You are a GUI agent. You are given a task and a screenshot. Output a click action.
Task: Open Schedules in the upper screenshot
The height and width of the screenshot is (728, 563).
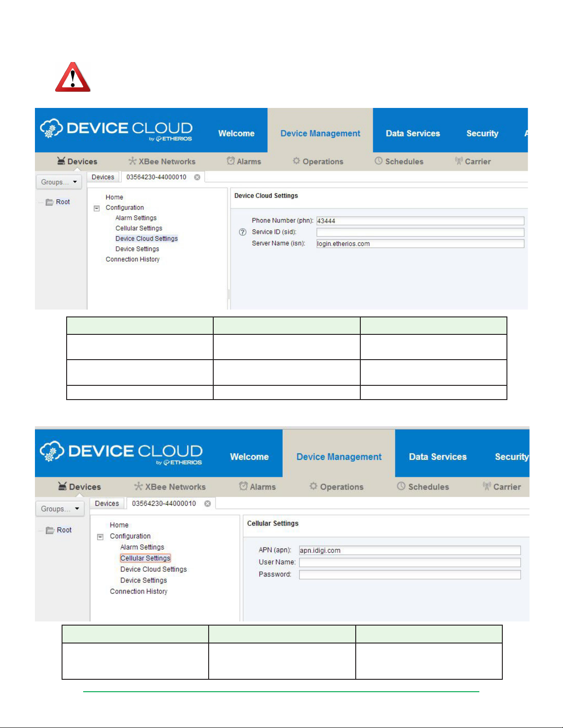tap(399, 161)
